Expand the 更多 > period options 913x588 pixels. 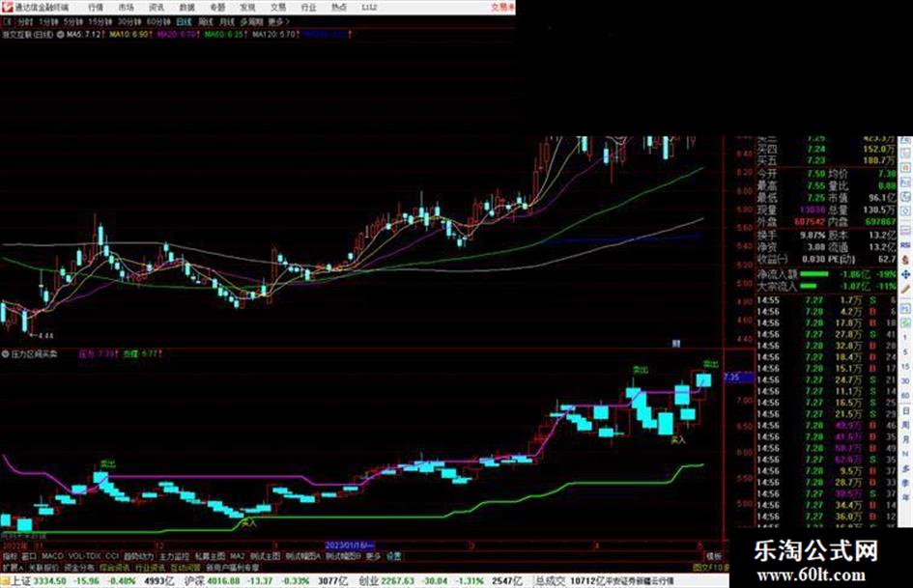tap(279, 21)
